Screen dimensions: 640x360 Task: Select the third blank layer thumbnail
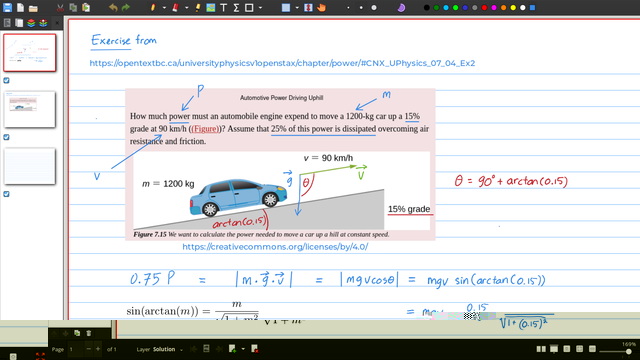pyautogui.click(x=30, y=166)
